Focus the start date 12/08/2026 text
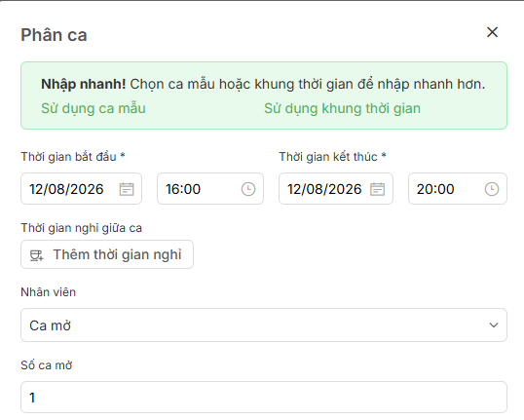 (x=66, y=189)
